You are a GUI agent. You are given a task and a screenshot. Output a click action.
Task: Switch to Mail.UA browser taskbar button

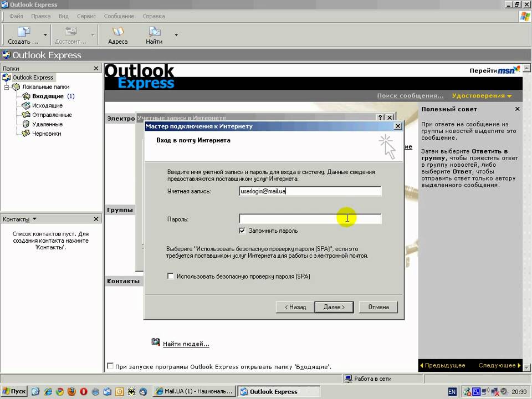195,392
